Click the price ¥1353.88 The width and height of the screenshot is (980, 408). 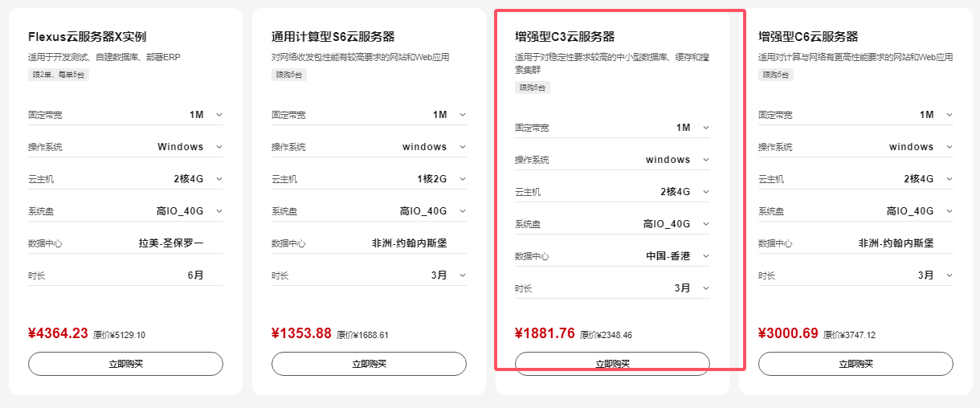[301, 333]
